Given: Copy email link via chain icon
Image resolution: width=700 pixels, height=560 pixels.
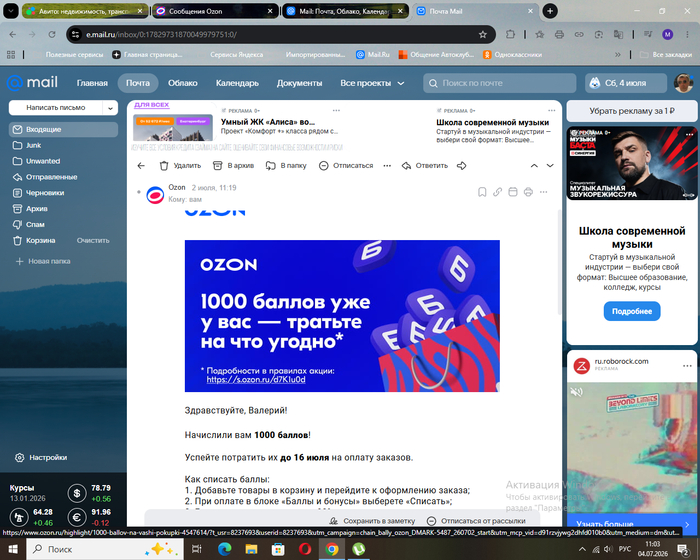Looking at the screenshot, I should pos(497,192).
